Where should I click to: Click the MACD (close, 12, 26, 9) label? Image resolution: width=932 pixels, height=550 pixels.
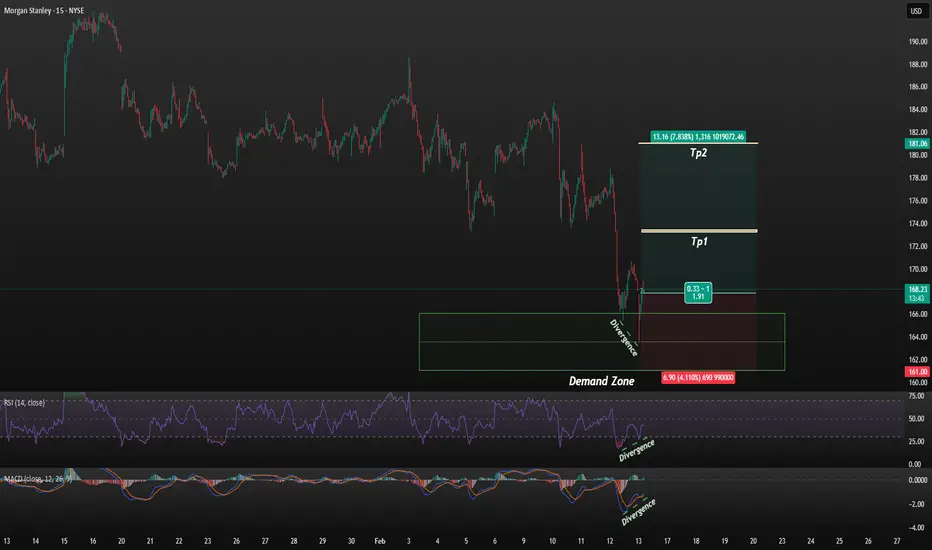pyautogui.click(x=38, y=479)
